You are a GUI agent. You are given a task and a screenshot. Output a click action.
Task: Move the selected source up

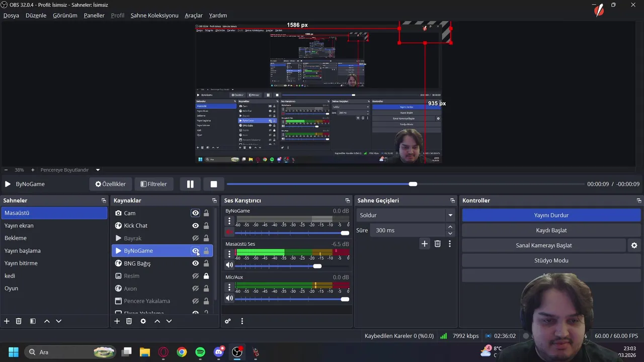click(157, 321)
